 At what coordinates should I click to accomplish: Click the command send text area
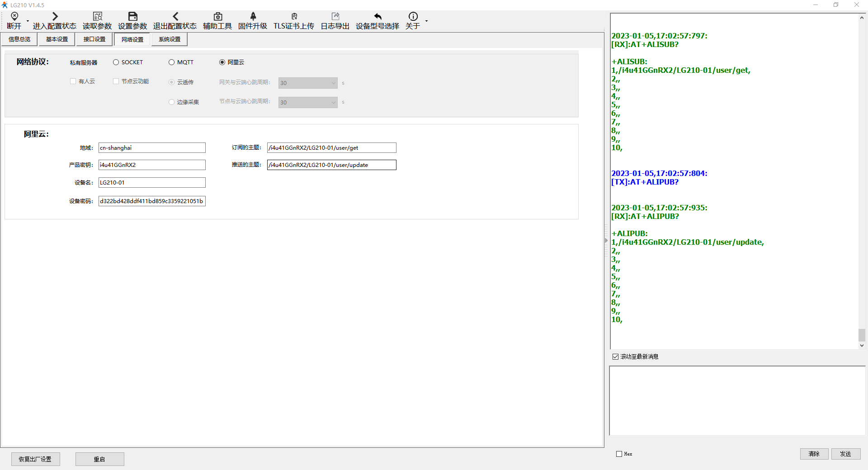[737, 401]
